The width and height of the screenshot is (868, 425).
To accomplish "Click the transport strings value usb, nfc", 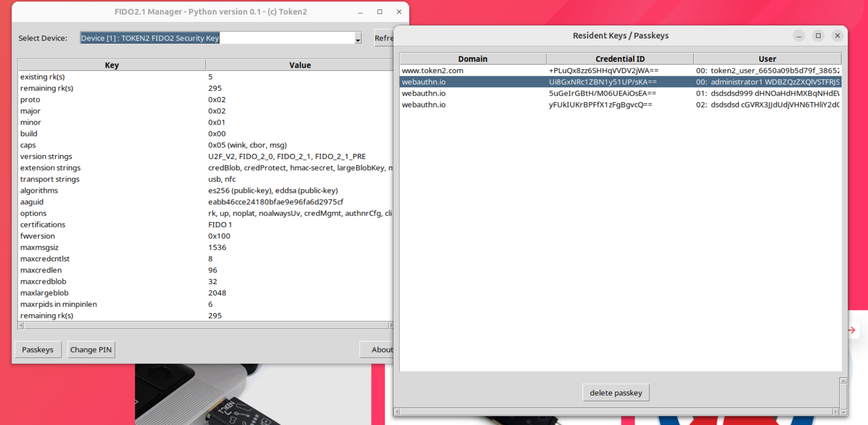I will coord(222,179).
